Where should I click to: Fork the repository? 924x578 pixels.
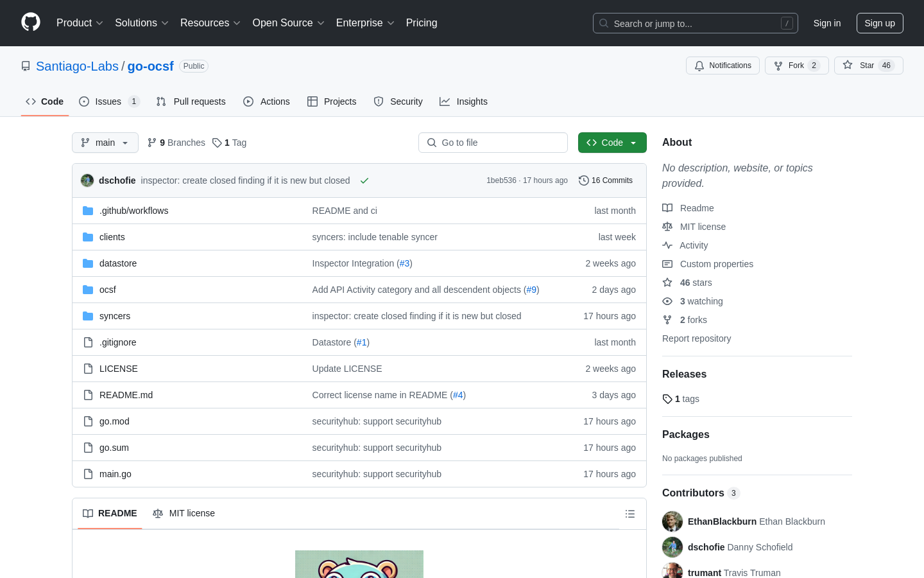(797, 66)
